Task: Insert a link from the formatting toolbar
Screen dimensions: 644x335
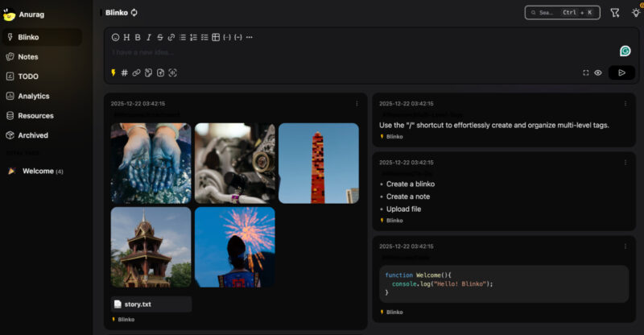Action: [171, 37]
